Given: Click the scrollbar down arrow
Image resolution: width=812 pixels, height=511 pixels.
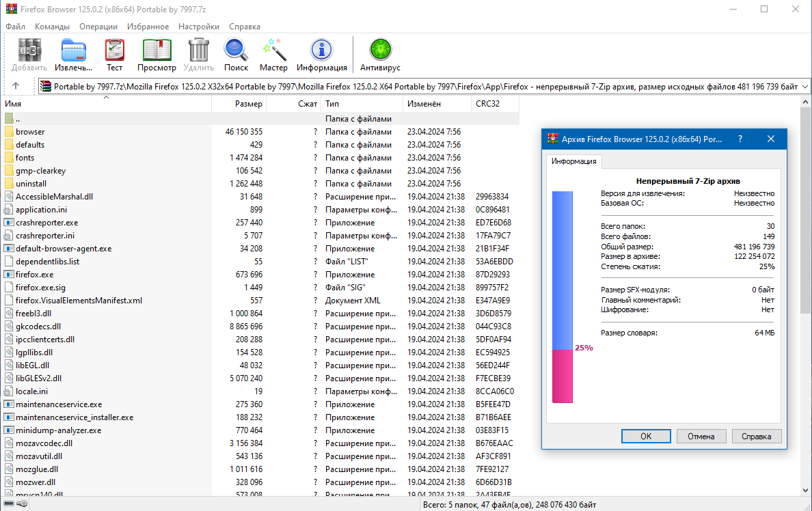Looking at the screenshot, I should click(x=805, y=491).
